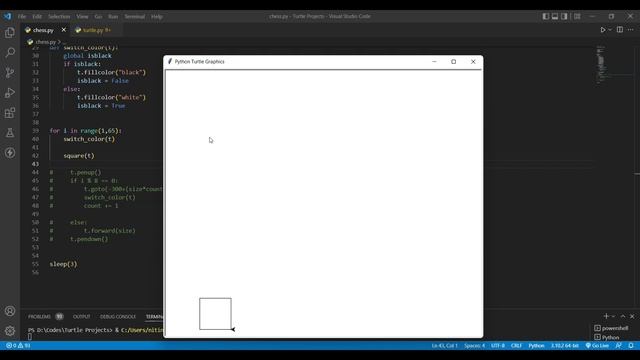Select language mode Python in status bar
Screen dimensions: 640x360
[x=536, y=346]
